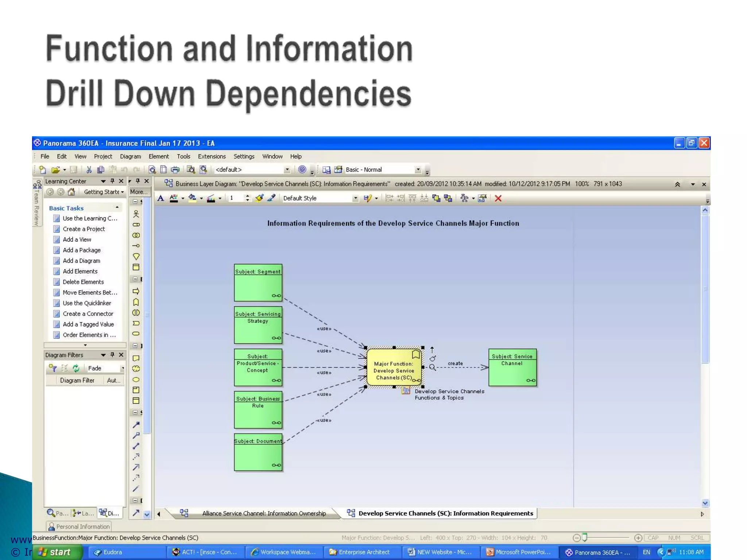Open the Extensions menu
Screen dimensions: 747x560
tap(212, 156)
